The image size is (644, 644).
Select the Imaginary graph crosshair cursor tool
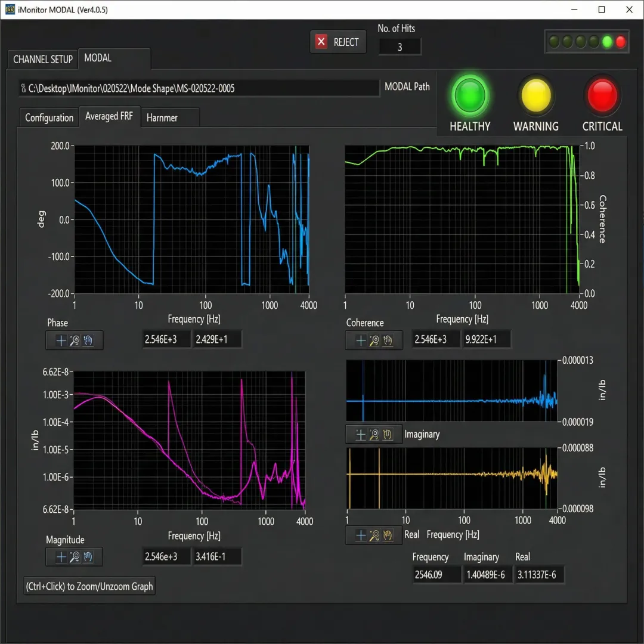(x=361, y=435)
